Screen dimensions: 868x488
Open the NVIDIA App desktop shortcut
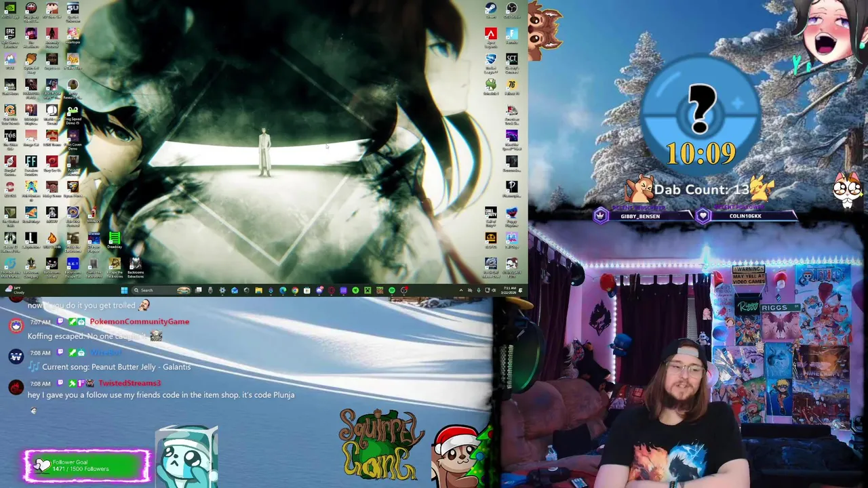pyautogui.click(x=10, y=10)
